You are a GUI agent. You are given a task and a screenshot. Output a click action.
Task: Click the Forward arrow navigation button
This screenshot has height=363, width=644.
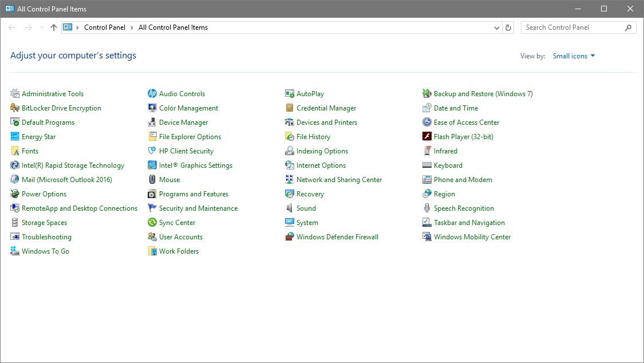pyautogui.click(x=29, y=27)
